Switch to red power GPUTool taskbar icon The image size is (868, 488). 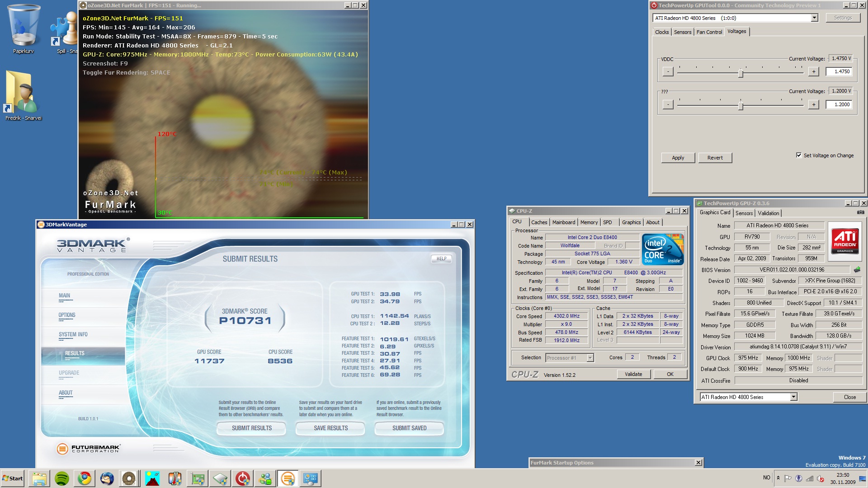point(243,479)
